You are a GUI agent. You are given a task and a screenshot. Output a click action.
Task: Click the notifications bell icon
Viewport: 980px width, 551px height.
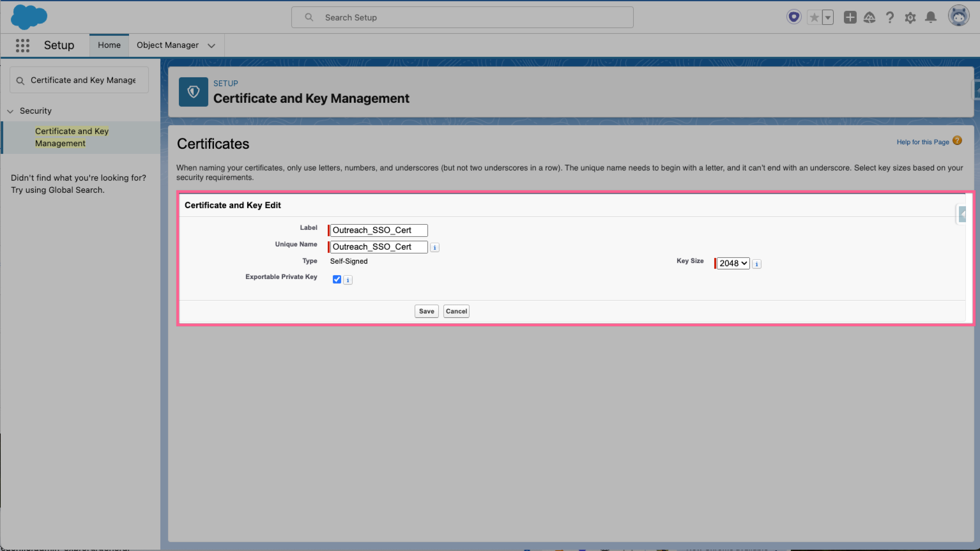(x=931, y=17)
